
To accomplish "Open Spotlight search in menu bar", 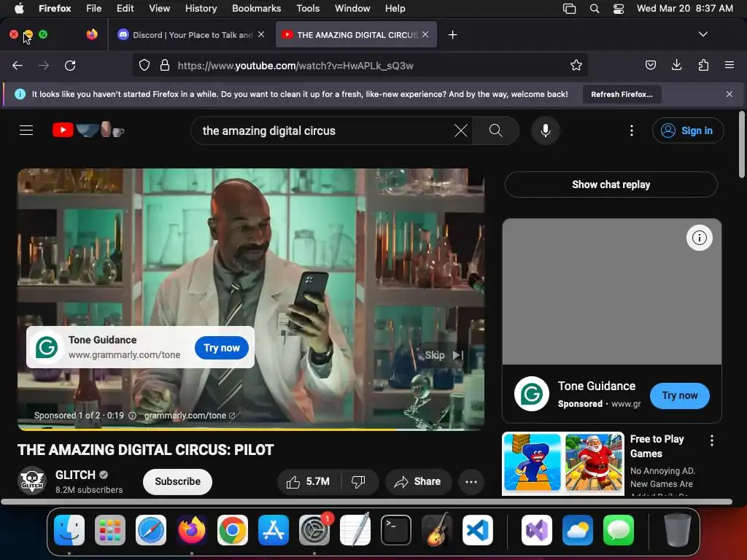I will click(x=594, y=9).
